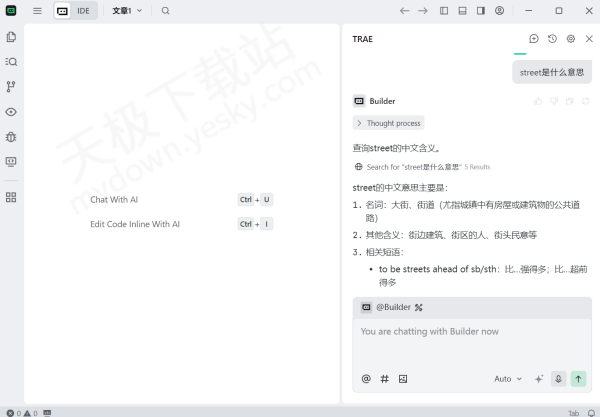
Task: Open the hamburger menu in title bar
Action: [x=37, y=11]
